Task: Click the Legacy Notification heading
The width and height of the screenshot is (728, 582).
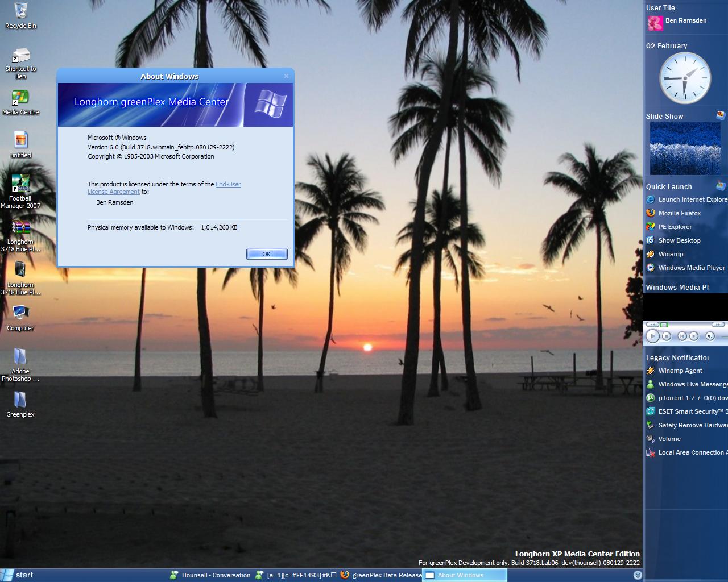Action: (677, 357)
